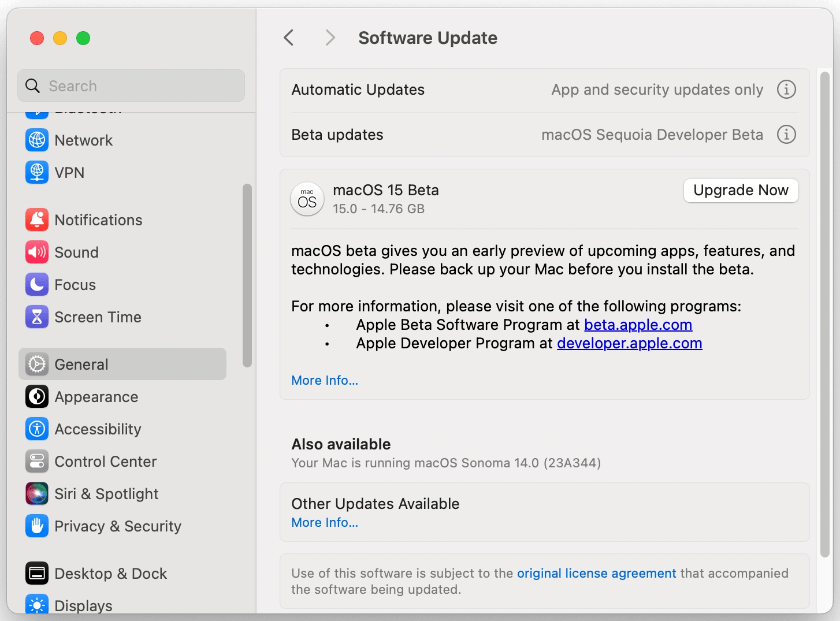Click the General gear icon
The image size is (840, 621).
[37, 364]
